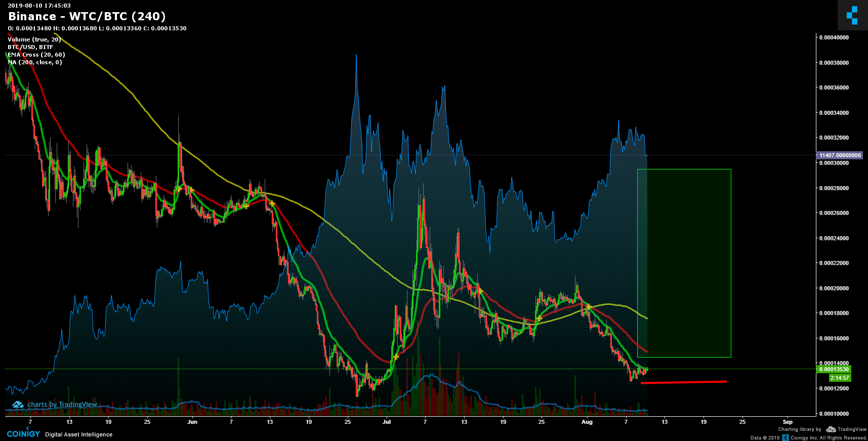Click price axis label 0.00012000
This screenshot has height=441, width=868.
834,388
